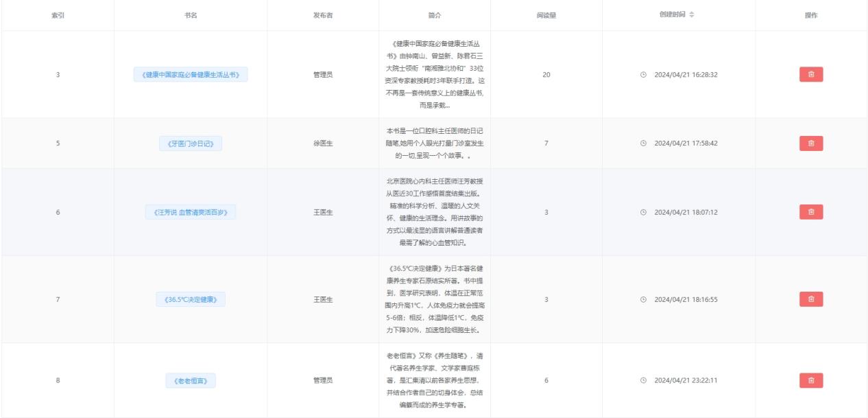Screen dimensions: 868x418
Task: Click publisher 王医生 in 《36.5℃决定健康》 row
Action: tap(323, 299)
